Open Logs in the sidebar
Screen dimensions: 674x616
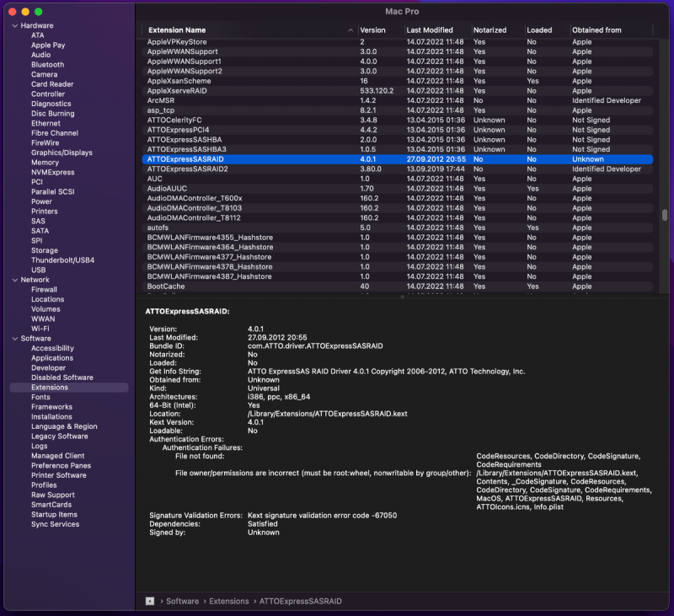(39, 446)
